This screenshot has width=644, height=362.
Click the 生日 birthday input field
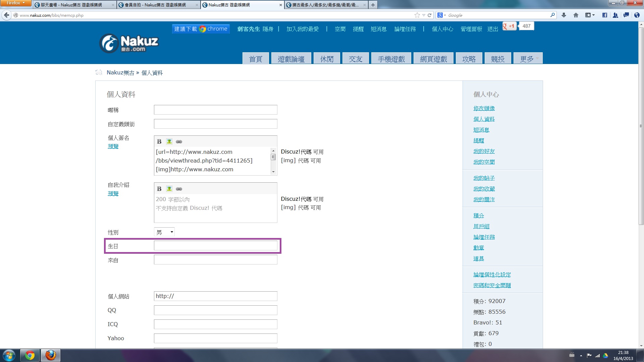(215, 246)
